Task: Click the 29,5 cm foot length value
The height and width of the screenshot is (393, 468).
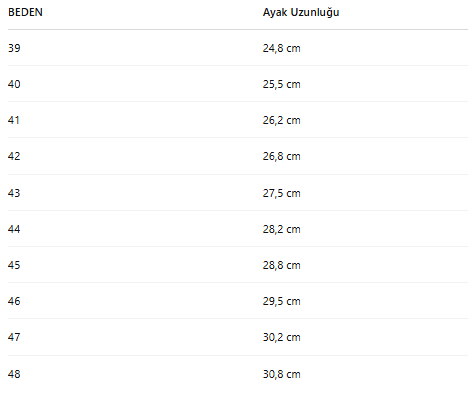Action: pyautogui.click(x=281, y=301)
